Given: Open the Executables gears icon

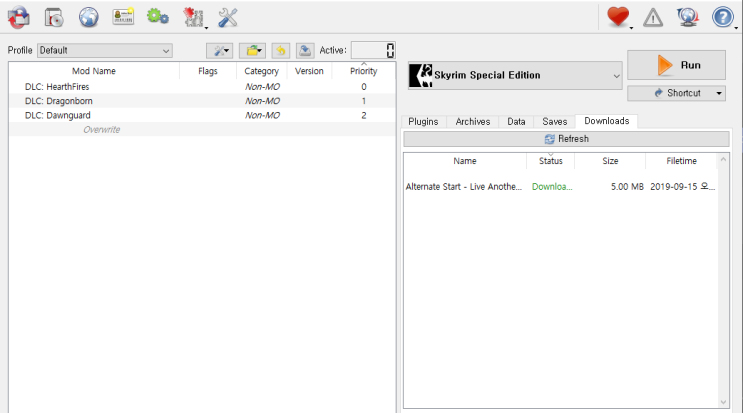Looking at the screenshot, I should [x=158, y=17].
